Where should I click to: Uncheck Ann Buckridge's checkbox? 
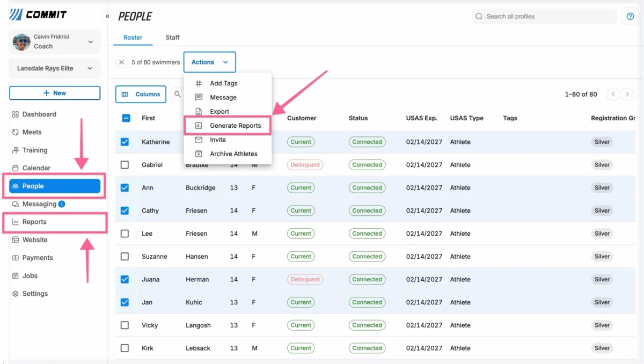point(125,188)
